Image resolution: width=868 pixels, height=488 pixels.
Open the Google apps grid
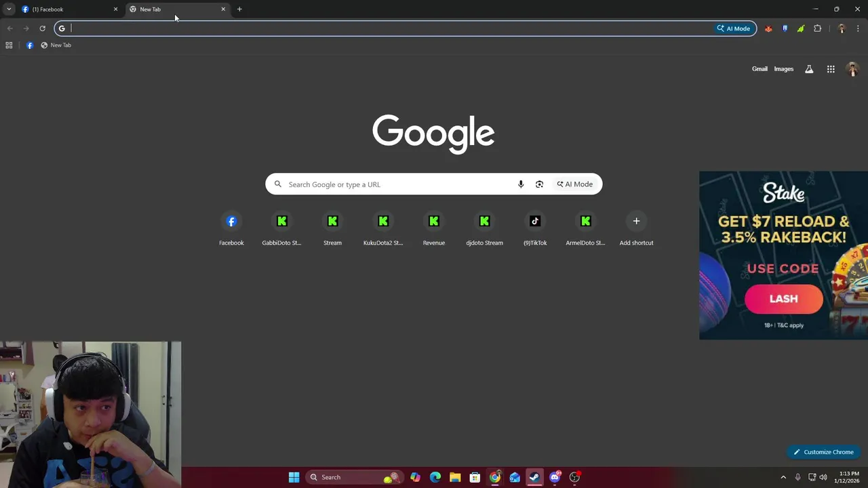(x=831, y=69)
